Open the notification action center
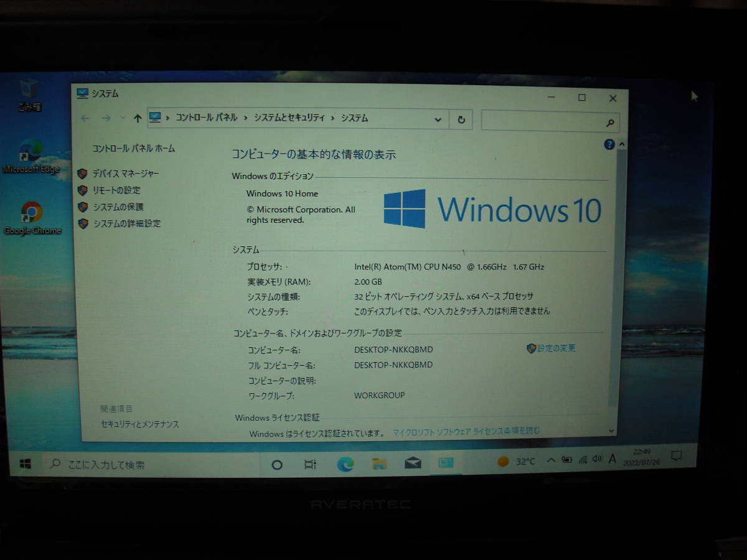This screenshot has width=747, height=560. tap(676, 455)
